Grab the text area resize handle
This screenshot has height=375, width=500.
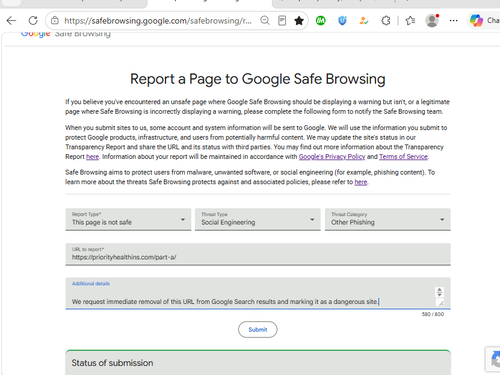coord(441,303)
